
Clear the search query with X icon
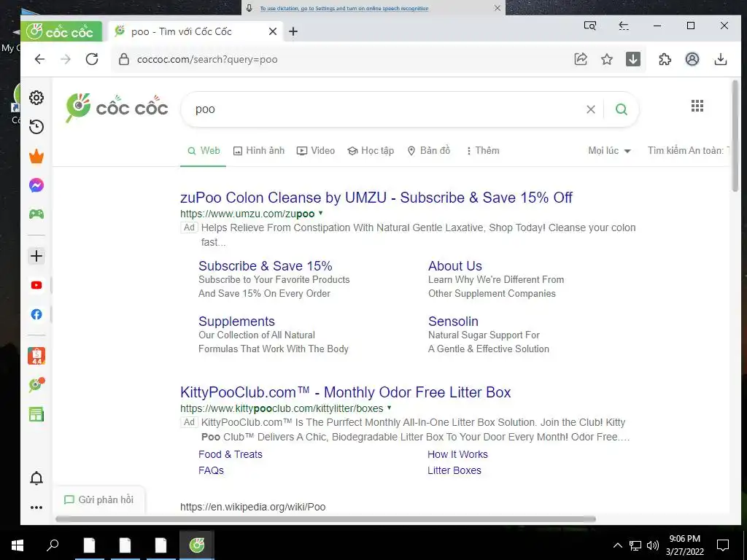pos(591,109)
